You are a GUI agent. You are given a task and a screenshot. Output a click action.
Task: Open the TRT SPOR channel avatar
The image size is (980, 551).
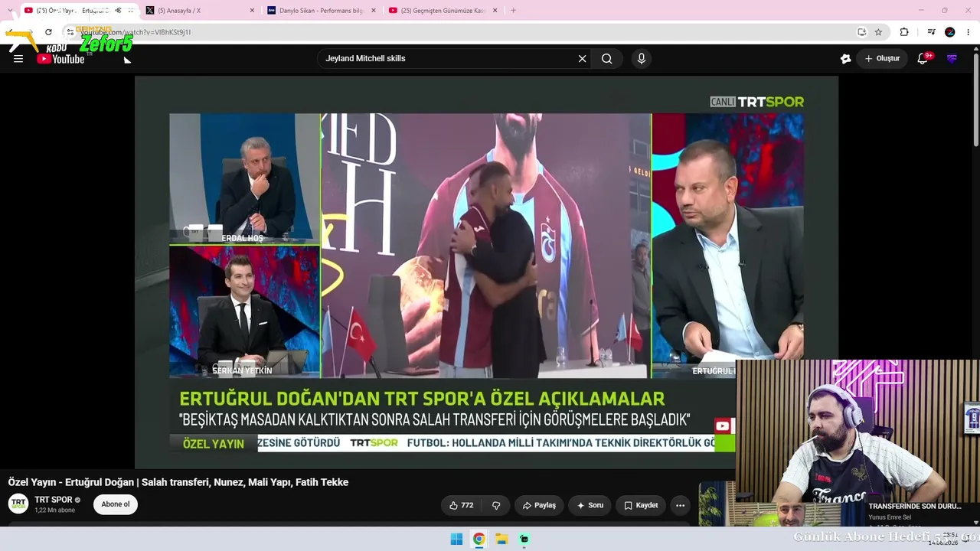click(18, 504)
